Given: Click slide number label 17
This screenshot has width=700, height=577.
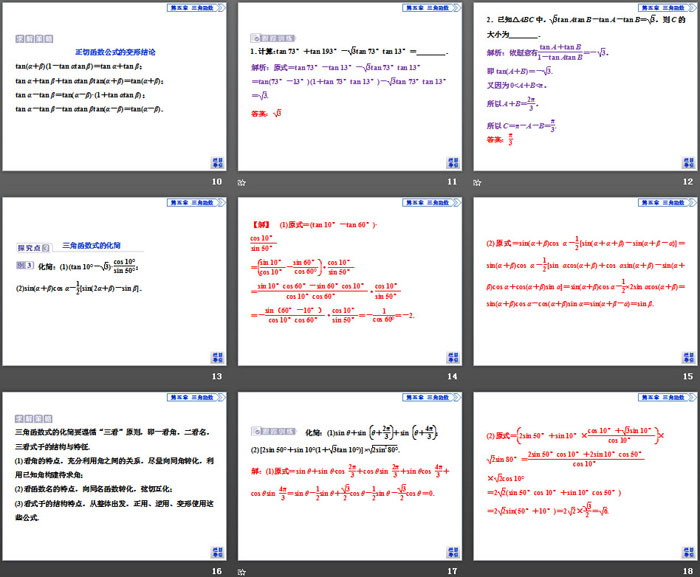Looking at the screenshot, I should 452,571.
